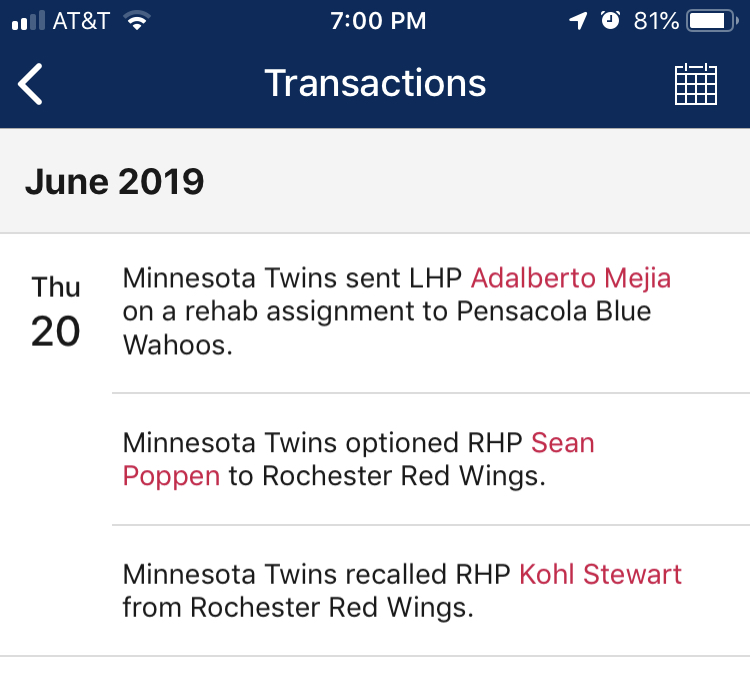
Task: Tap the location services arrow icon
Action: coord(578,21)
